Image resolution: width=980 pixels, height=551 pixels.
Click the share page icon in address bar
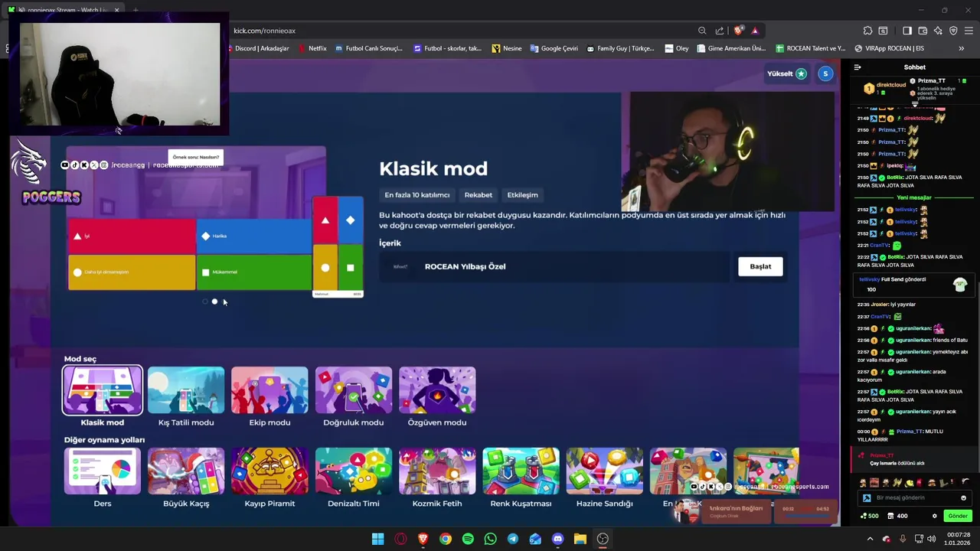click(x=720, y=31)
